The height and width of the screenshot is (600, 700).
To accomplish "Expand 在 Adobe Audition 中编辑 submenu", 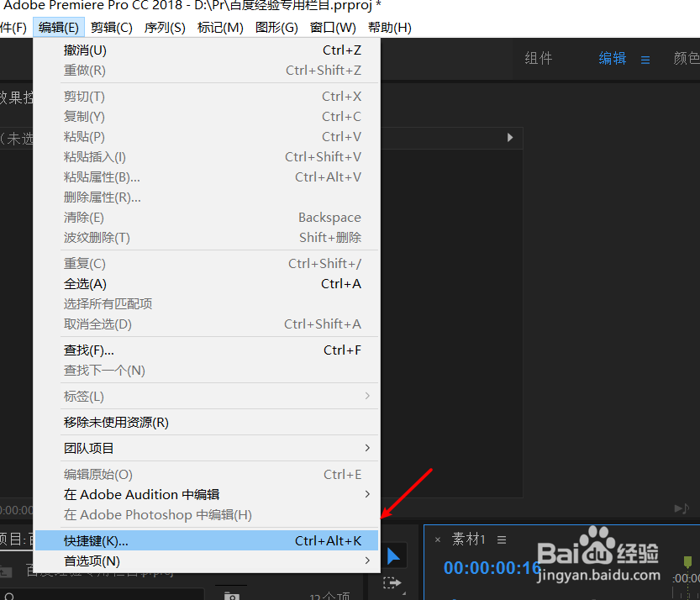I will coord(206,494).
